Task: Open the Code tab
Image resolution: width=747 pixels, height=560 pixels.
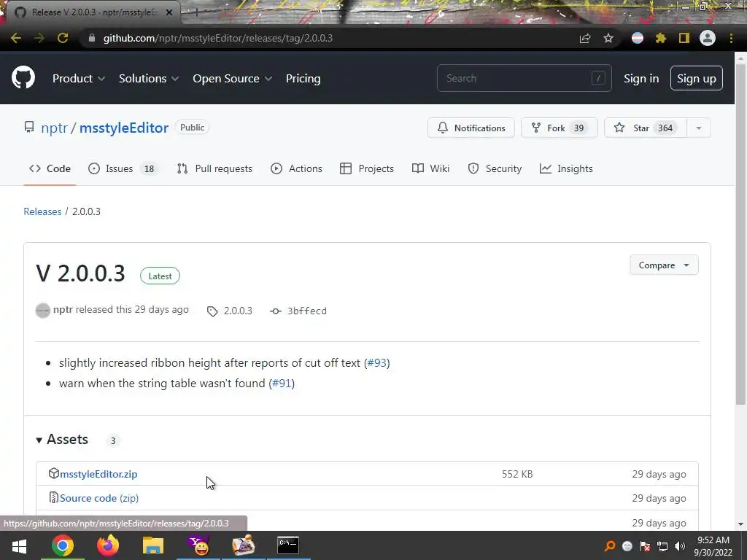Action: [x=50, y=168]
